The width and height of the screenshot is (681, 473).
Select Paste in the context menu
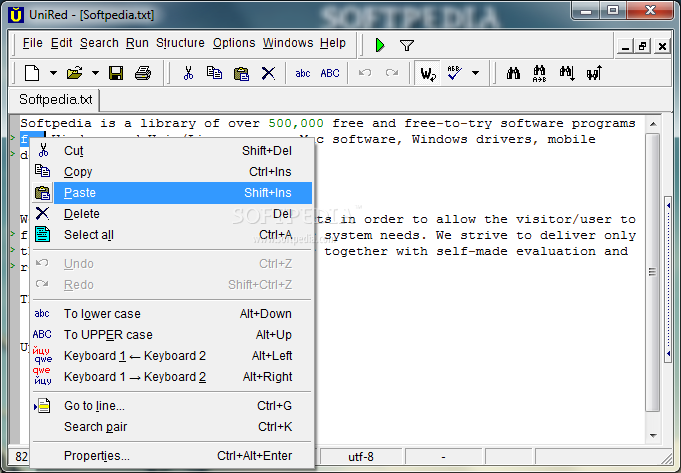pyautogui.click(x=172, y=192)
